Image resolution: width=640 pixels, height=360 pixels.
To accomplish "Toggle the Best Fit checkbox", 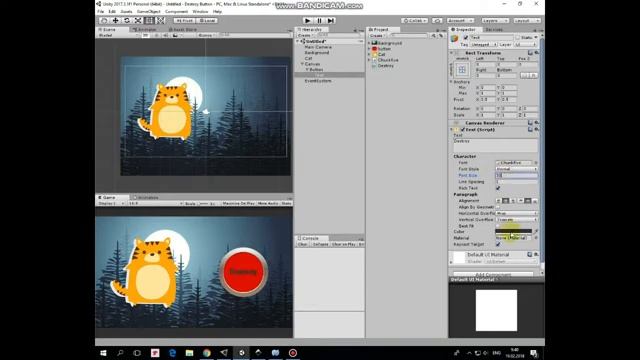I will tap(498, 226).
